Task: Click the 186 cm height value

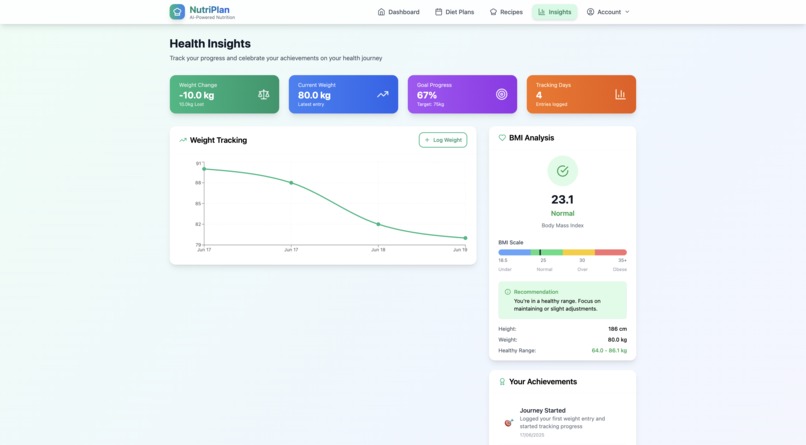Action: click(x=617, y=329)
